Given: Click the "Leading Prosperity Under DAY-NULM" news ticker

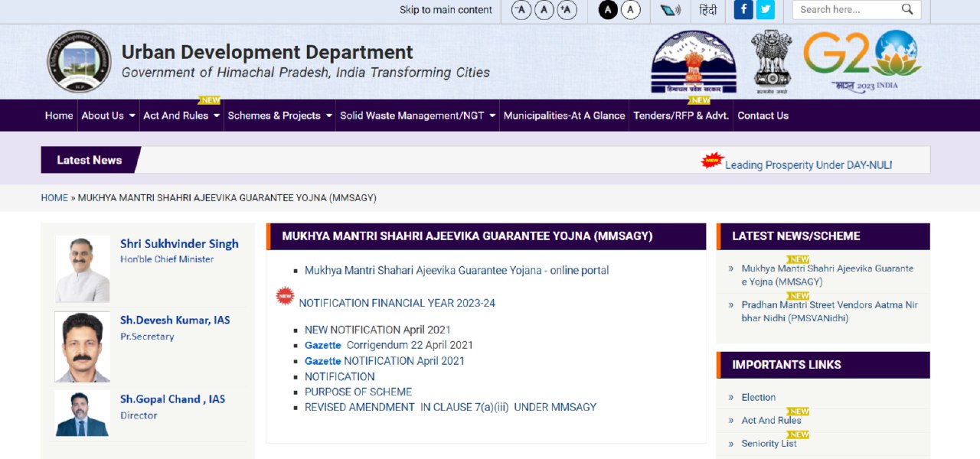Looking at the screenshot, I should pos(808,165).
